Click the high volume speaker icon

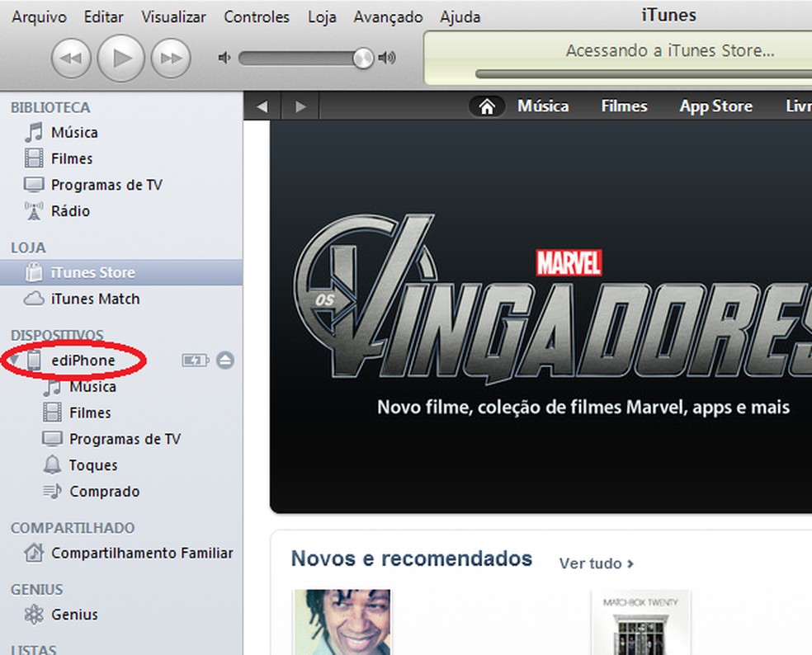[387, 58]
